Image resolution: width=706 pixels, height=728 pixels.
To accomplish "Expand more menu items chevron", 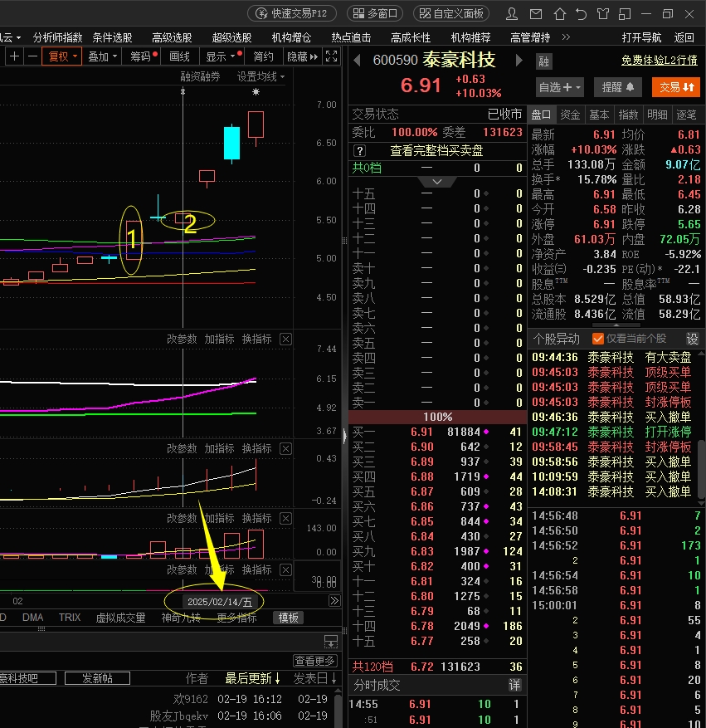I will [x=566, y=37].
